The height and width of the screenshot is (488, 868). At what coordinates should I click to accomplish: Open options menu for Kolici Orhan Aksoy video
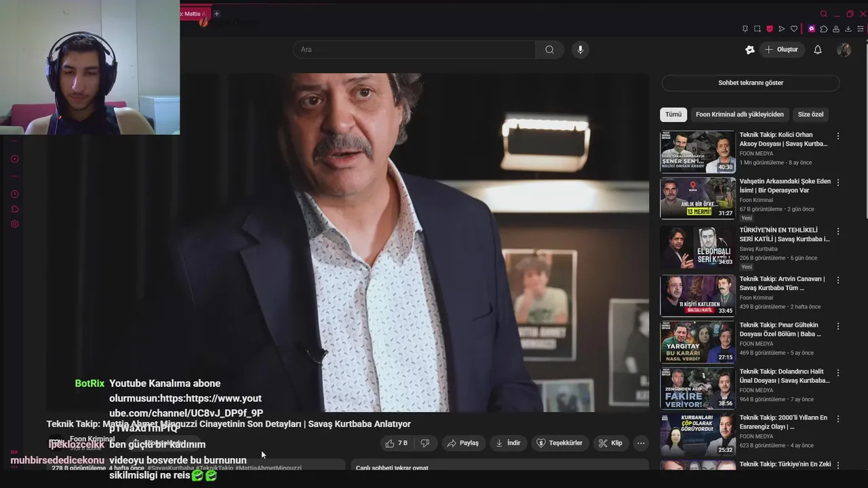[x=838, y=136]
